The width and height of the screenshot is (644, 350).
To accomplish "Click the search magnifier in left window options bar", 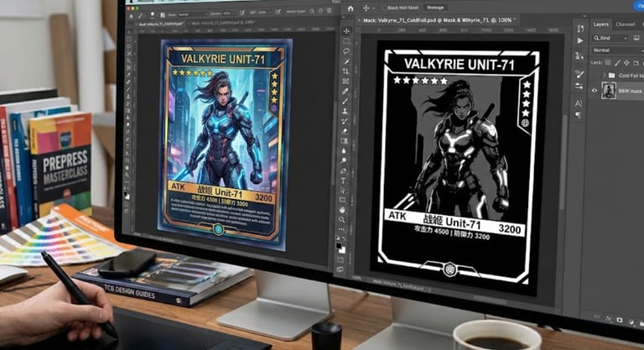I will pyautogui.click(x=313, y=12).
